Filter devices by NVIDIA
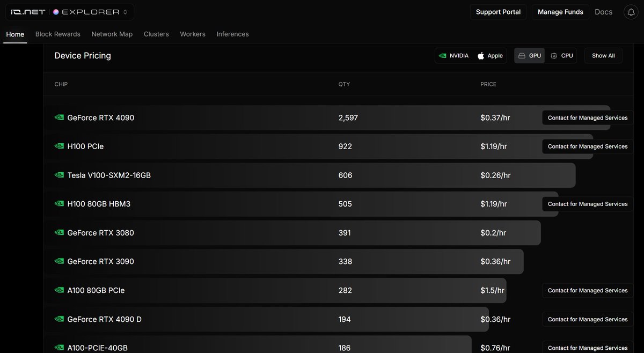This screenshot has height=353, width=644. [x=453, y=56]
